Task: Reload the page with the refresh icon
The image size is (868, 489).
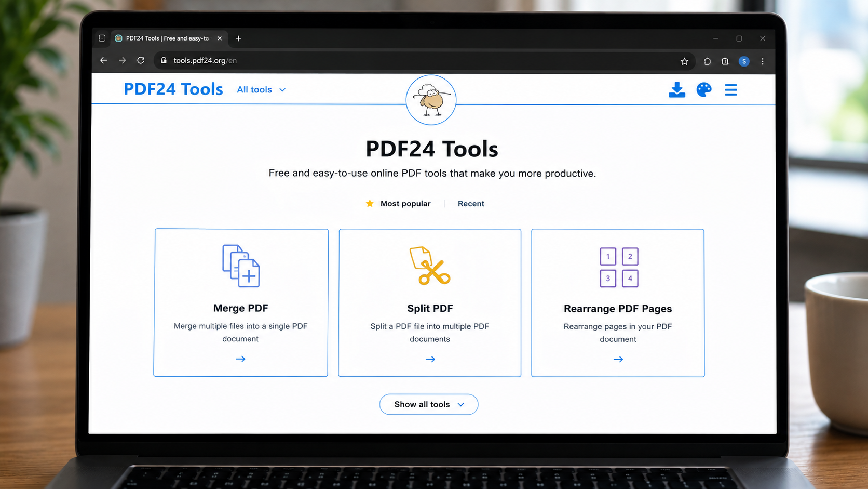Action: click(141, 60)
